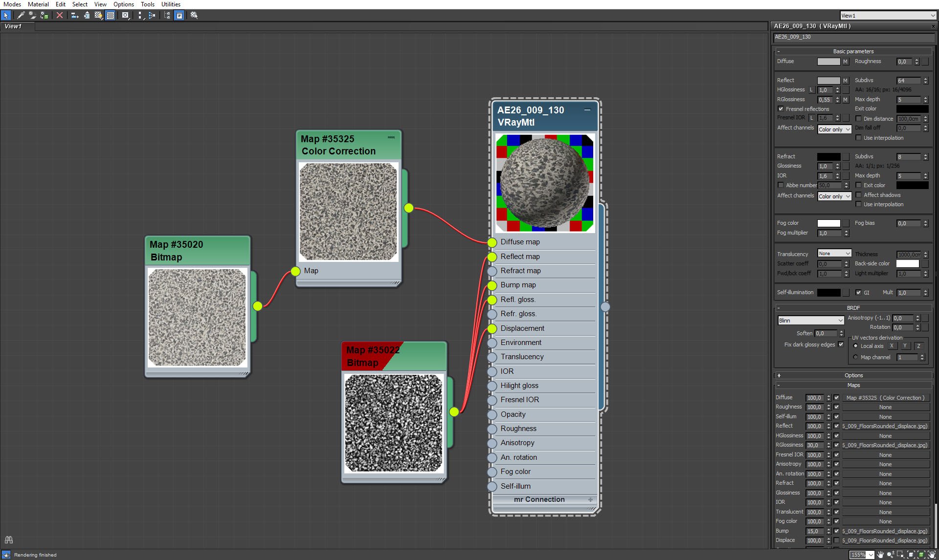This screenshot has height=560, width=939.
Task: Open the Translucency dropdown selector
Action: [834, 253]
